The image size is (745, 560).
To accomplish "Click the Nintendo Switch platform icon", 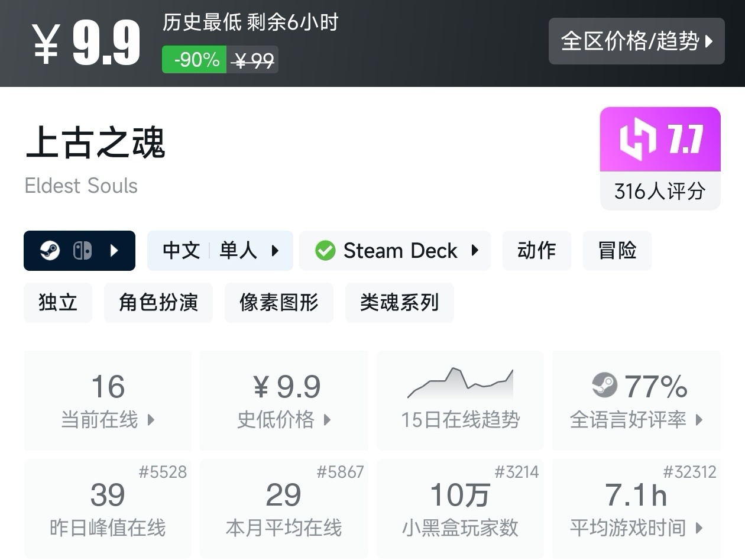I will pos(82,251).
